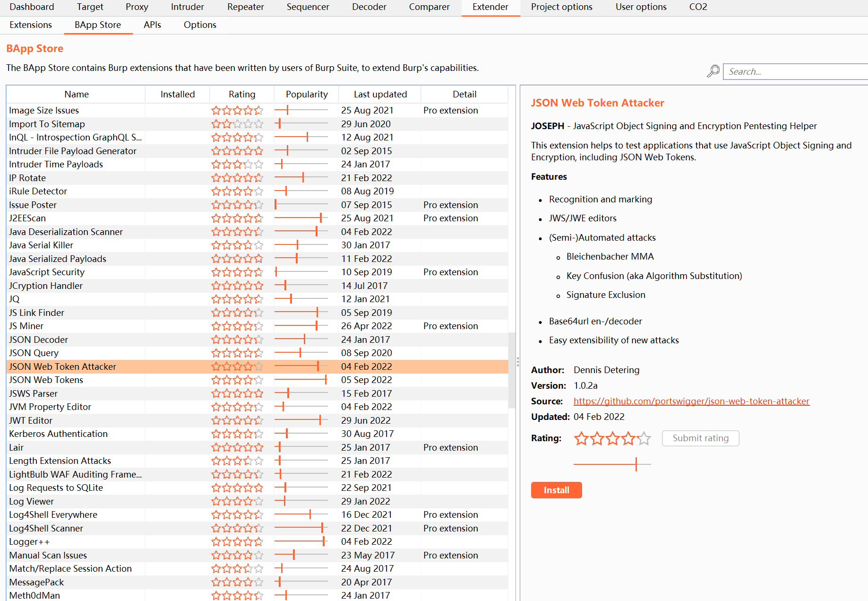Click into the Search field

[796, 72]
